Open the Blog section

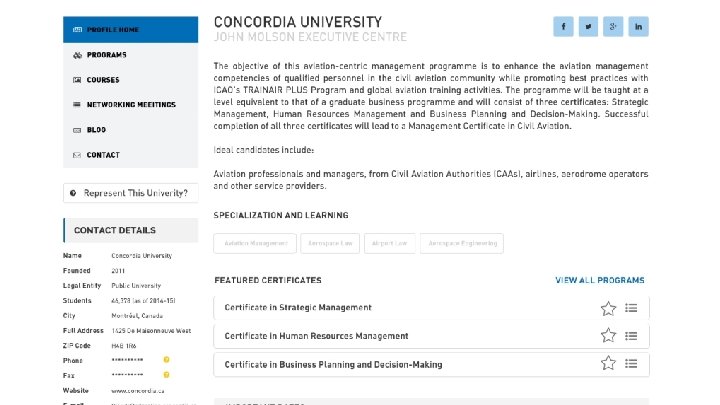[x=130, y=130]
